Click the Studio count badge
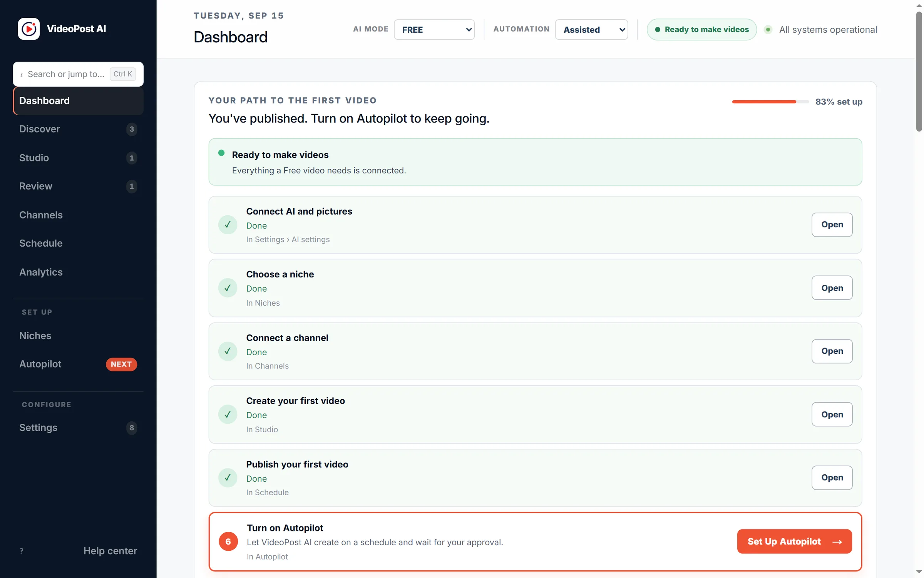 (132, 158)
